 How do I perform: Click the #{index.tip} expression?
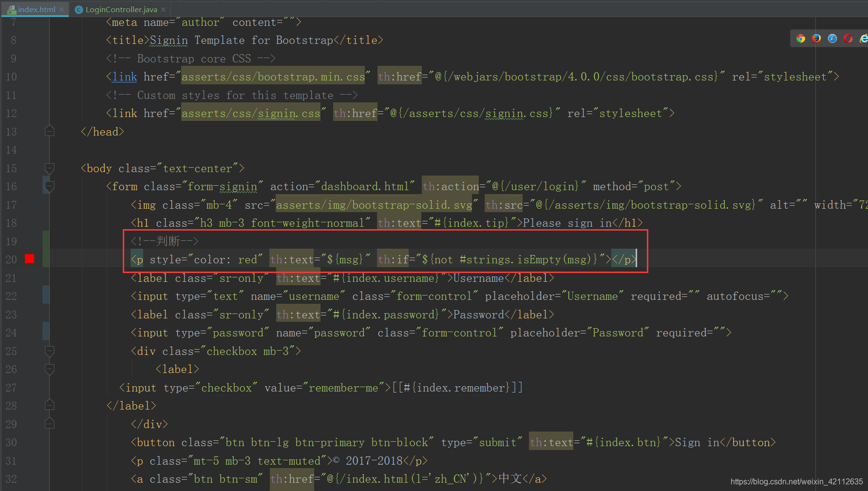[x=472, y=223]
